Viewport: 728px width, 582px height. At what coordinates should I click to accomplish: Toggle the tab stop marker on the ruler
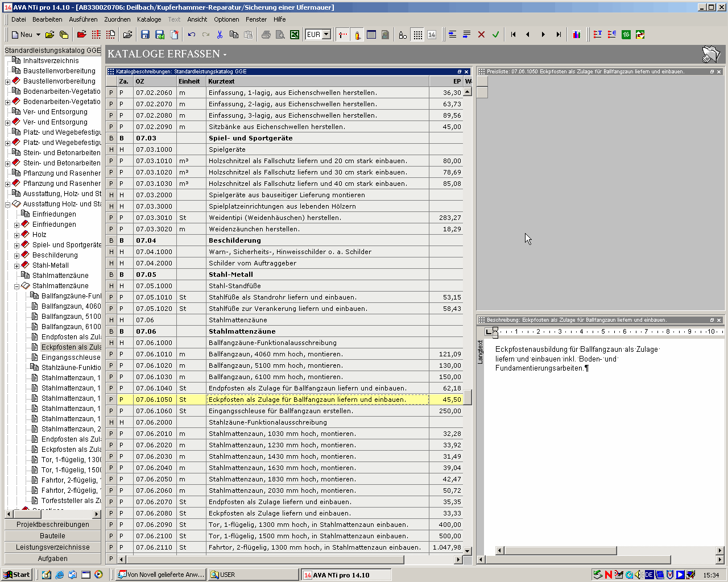point(489,331)
